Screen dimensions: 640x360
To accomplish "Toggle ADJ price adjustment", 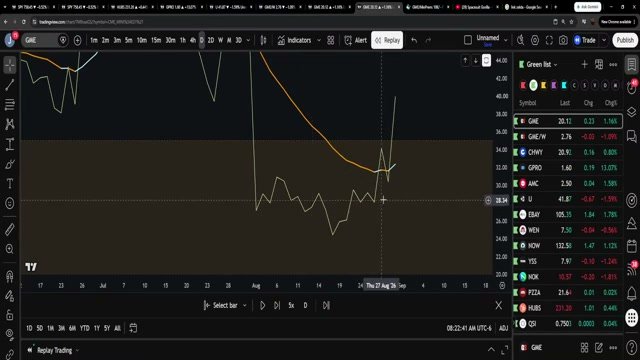I will pos(503,328).
